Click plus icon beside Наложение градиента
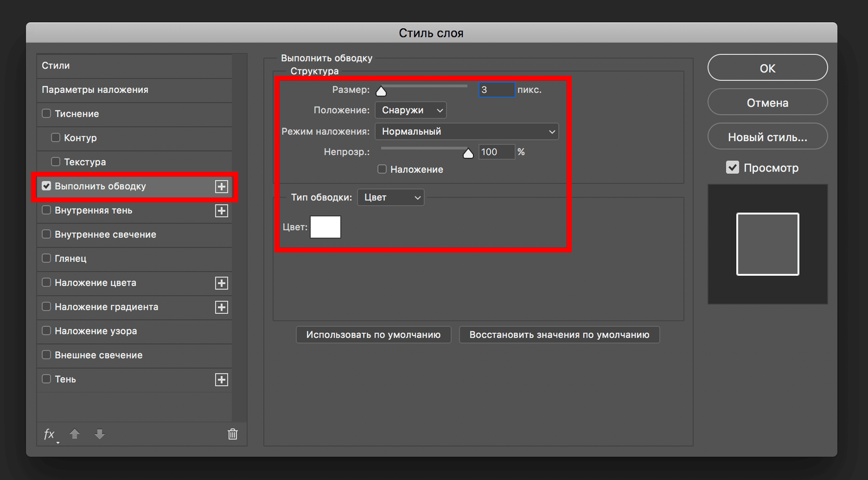 tap(221, 307)
